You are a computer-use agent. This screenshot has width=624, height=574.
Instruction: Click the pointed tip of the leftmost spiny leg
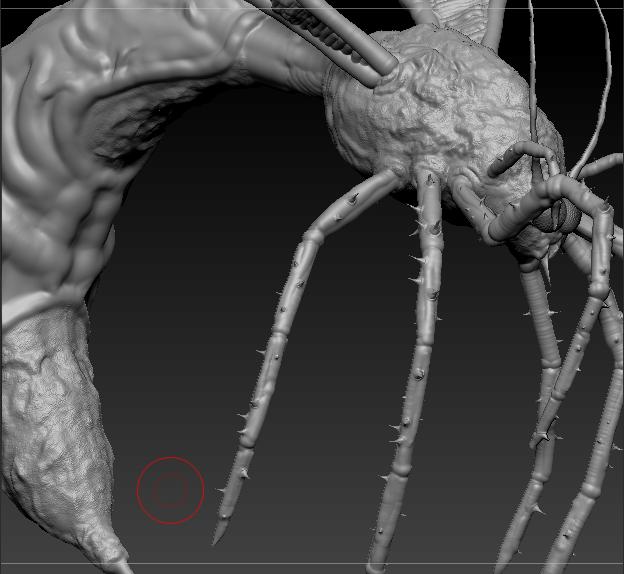pos(217,535)
